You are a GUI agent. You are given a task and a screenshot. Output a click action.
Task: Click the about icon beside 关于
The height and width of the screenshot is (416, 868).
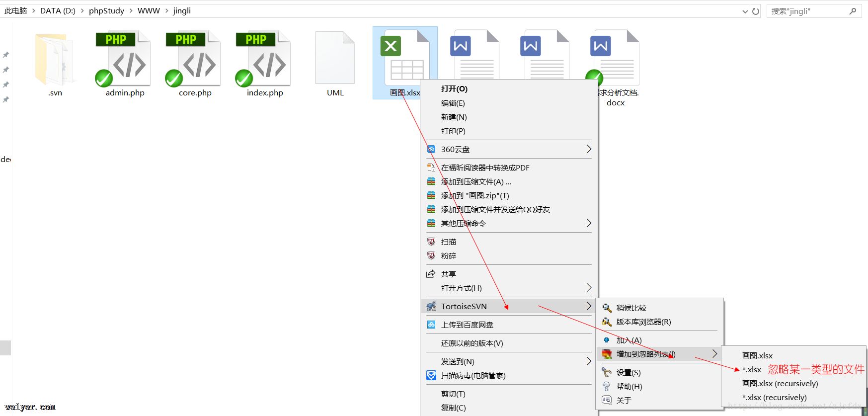click(607, 400)
